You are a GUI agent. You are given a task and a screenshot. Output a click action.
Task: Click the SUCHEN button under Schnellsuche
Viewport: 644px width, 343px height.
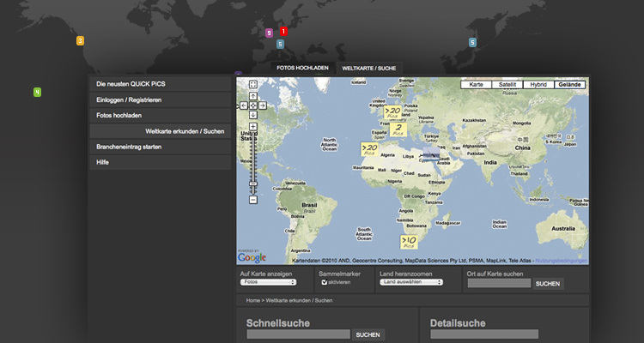[x=368, y=334]
